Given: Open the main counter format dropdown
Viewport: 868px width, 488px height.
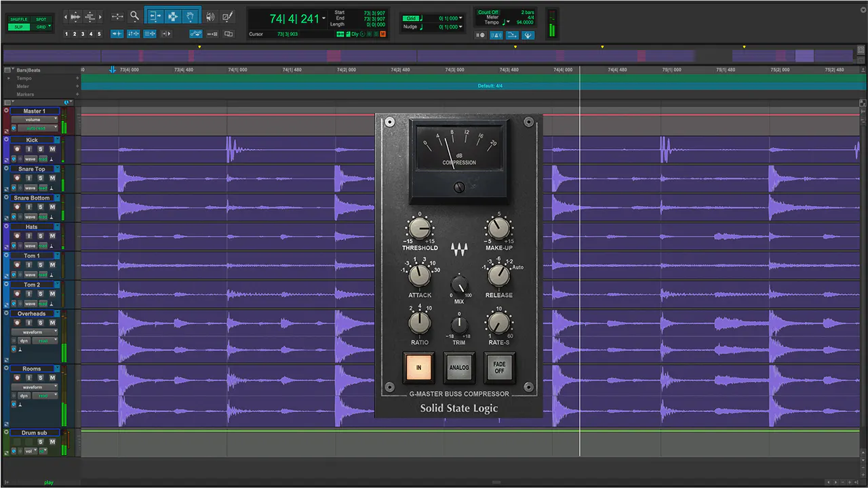Looking at the screenshot, I should click(323, 18).
